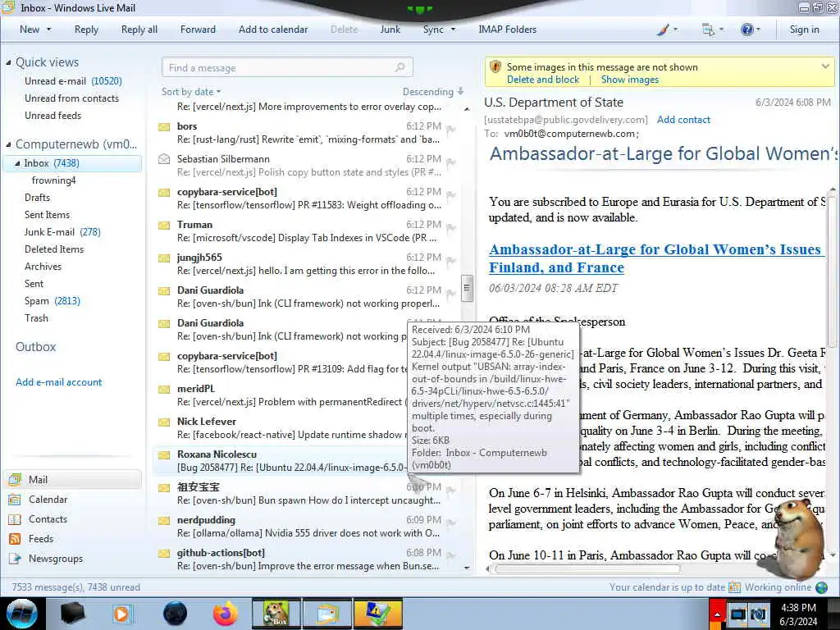Click Reply in the toolbar
840x630 pixels.
(x=86, y=30)
